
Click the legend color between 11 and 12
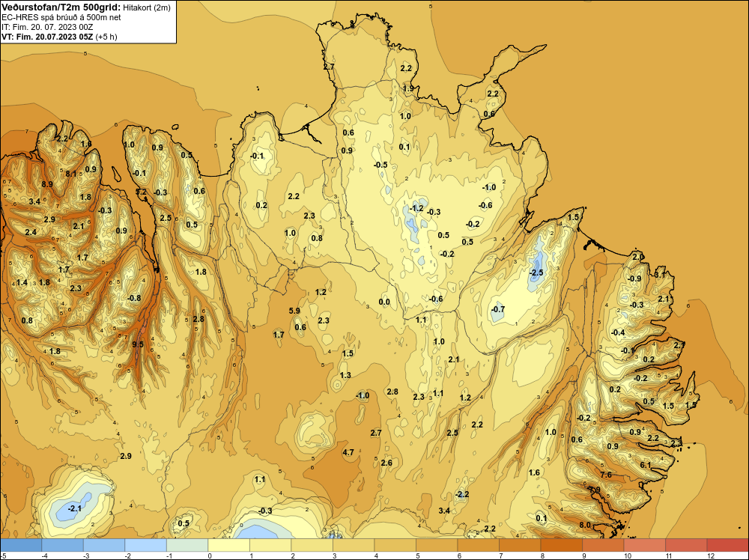point(686,545)
